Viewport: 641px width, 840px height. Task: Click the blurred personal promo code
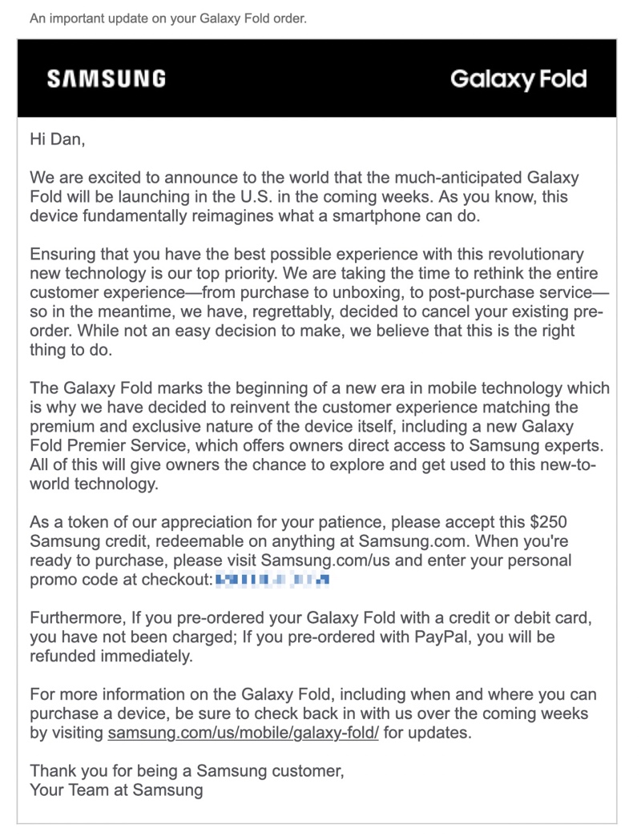(x=274, y=580)
